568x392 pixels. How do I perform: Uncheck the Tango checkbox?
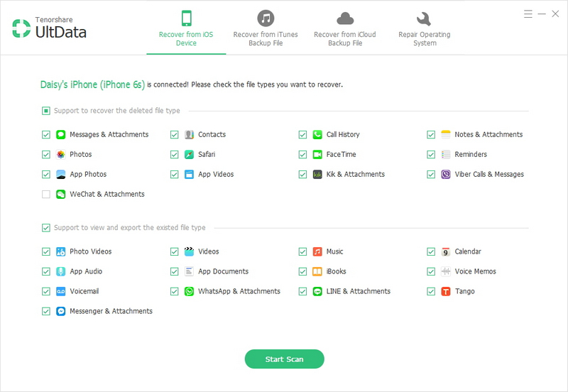click(x=431, y=292)
